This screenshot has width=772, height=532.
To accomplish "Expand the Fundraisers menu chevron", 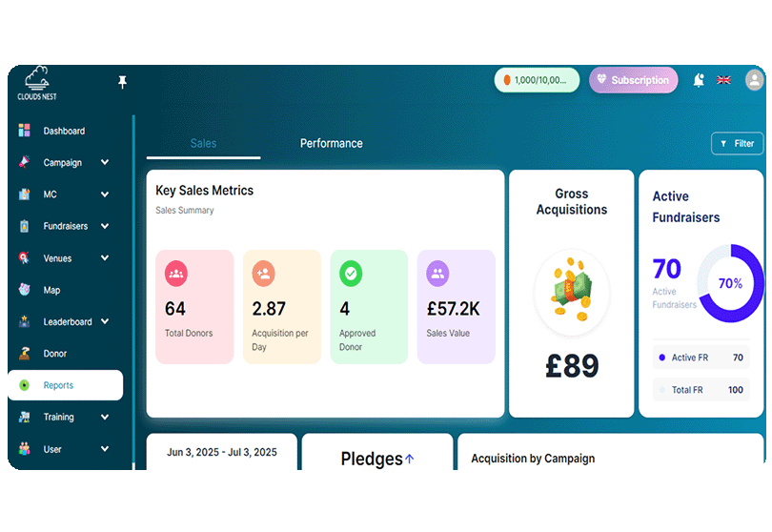I will point(105,226).
